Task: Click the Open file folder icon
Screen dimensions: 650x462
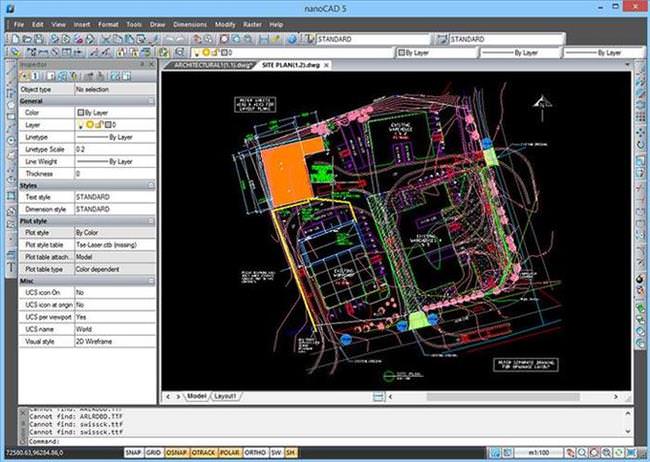Action: click(x=27, y=39)
